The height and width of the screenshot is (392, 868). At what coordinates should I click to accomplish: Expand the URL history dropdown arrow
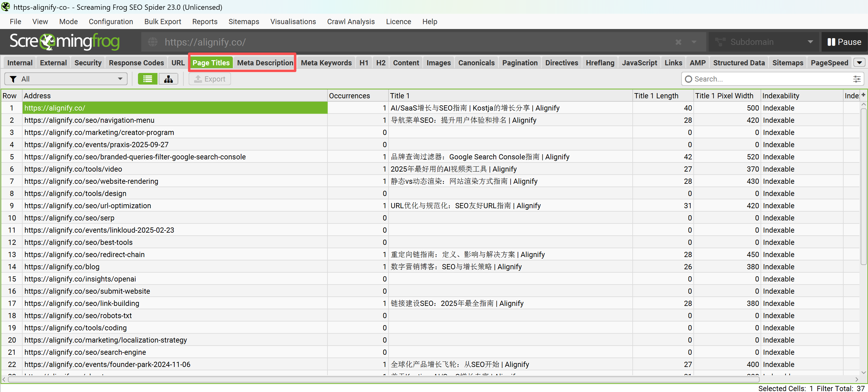click(x=694, y=42)
